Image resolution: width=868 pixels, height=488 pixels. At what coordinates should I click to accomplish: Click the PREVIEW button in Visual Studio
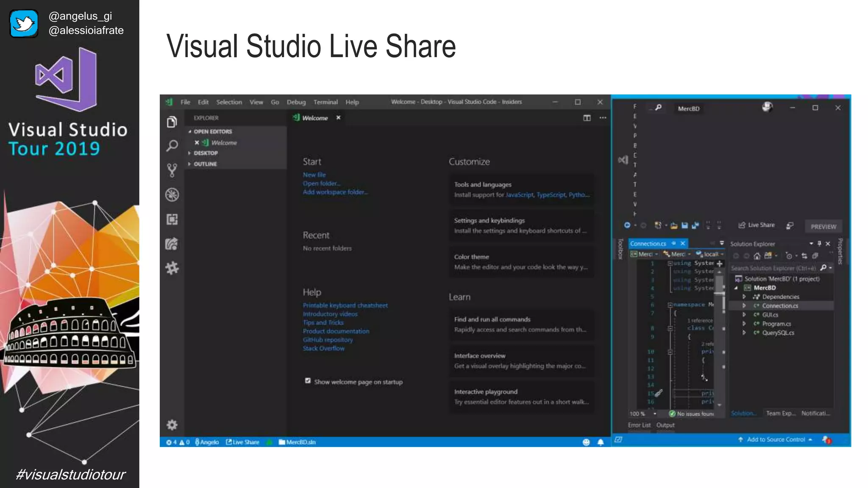point(823,227)
